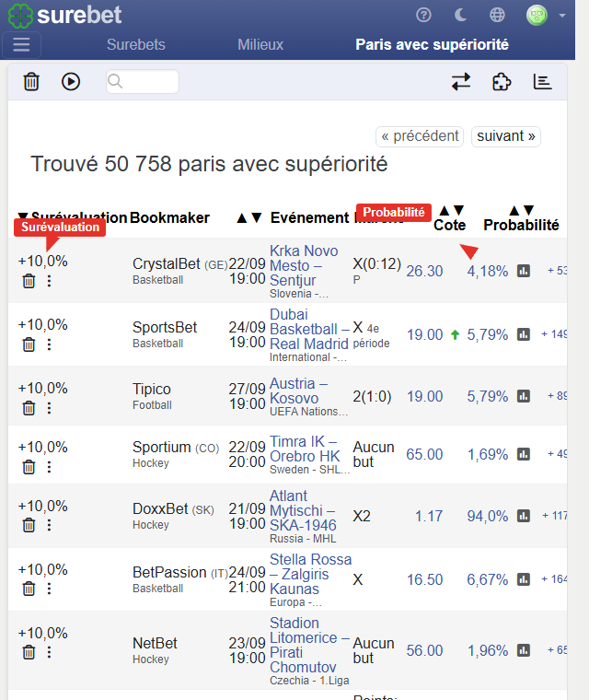The width and height of the screenshot is (589, 700).
Task: Open the sort bars icon
Action: coord(543,82)
